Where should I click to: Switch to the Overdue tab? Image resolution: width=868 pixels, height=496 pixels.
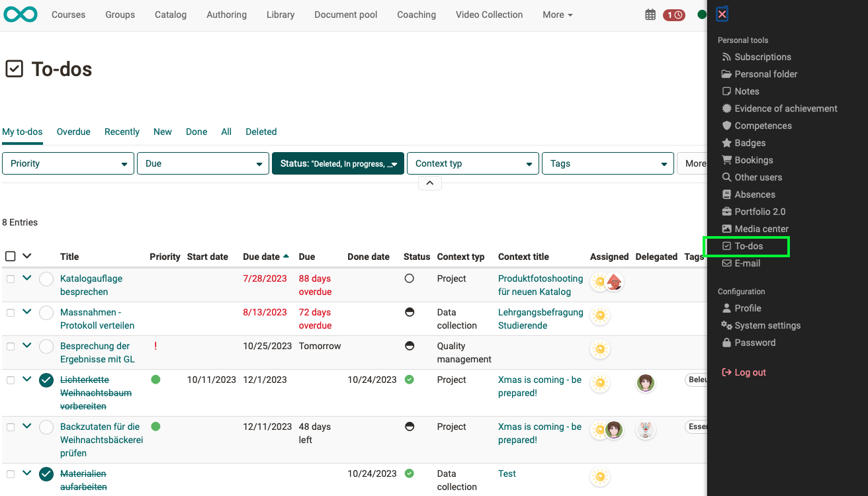click(x=73, y=132)
